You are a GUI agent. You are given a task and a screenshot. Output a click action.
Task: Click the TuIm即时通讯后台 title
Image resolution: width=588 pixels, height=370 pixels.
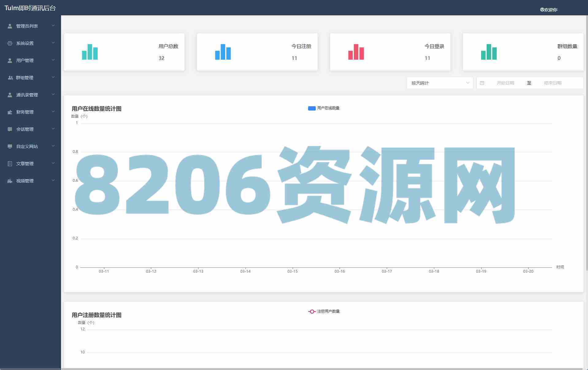pyautogui.click(x=30, y=8)
